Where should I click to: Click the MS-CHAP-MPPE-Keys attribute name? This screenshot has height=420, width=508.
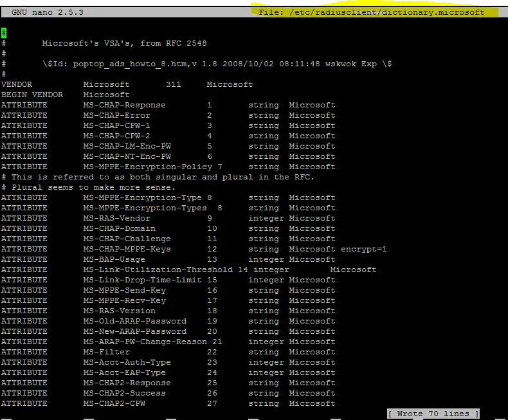[x=127, y=249]
